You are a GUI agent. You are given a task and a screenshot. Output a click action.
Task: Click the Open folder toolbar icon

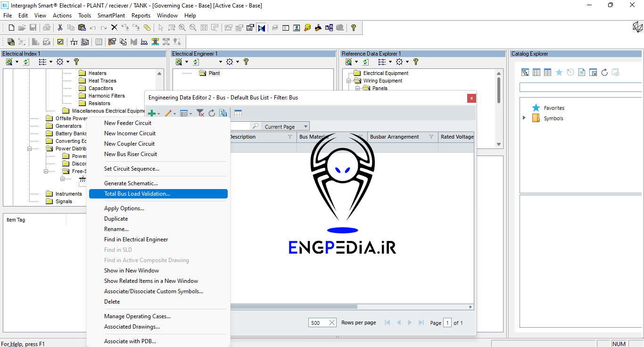point(22,28)
